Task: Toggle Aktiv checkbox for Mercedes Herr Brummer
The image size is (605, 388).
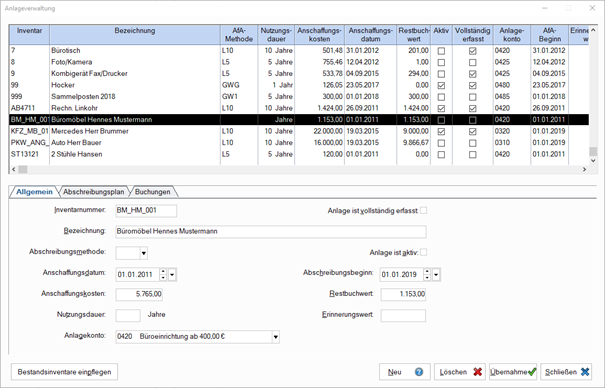Action: (441, 132)
